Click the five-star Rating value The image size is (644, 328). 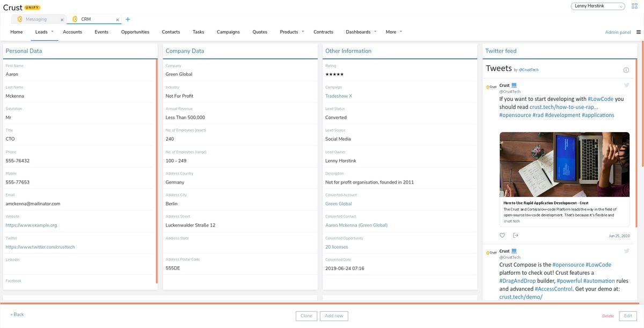(x=334, y=74)
